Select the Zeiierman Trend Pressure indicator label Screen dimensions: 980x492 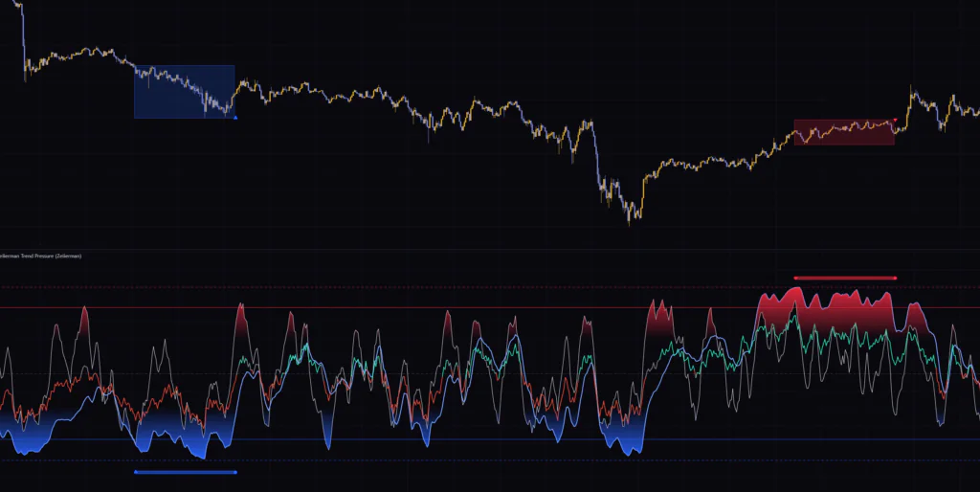(x=40, y=256)
